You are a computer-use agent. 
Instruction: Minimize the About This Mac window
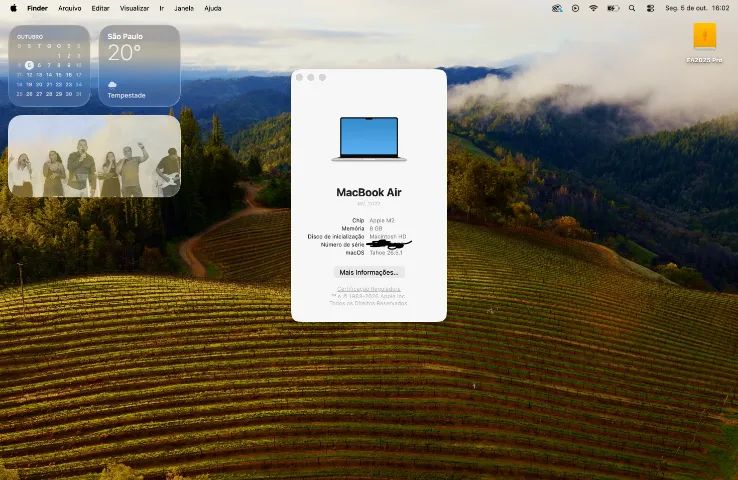(x=311, y=77)
